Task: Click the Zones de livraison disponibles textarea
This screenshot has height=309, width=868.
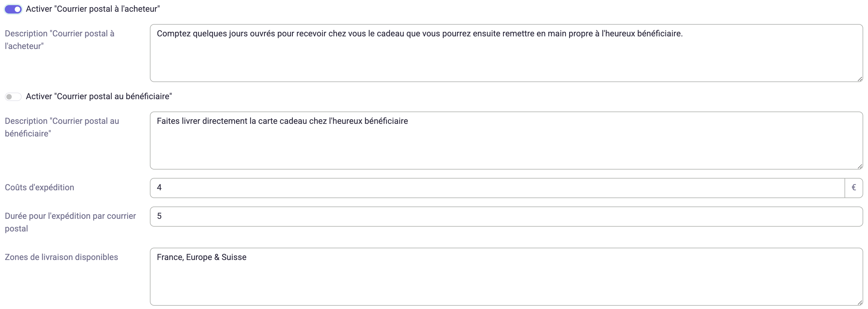Action: coord(506,277)
